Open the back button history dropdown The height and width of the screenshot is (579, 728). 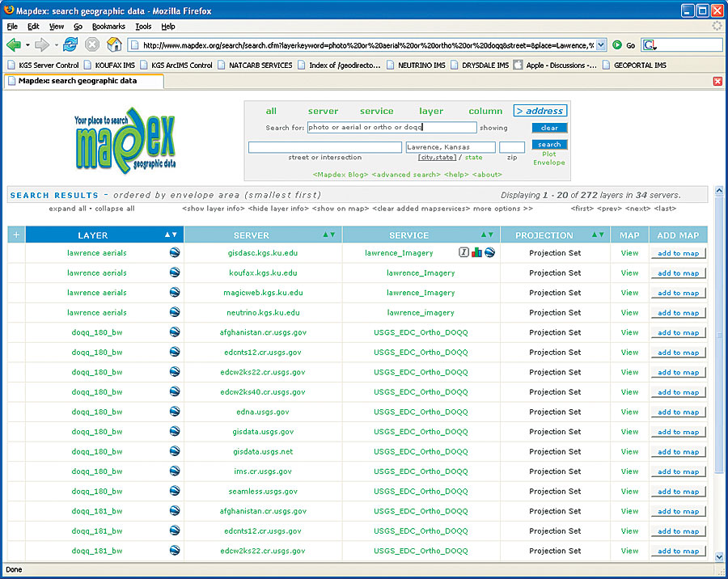pos(28,45)
